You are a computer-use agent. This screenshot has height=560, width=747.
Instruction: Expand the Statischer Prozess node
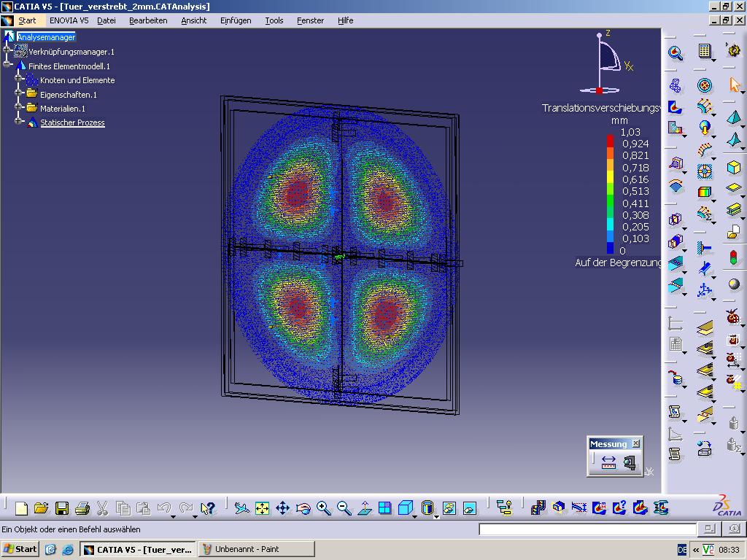point(18,120)
